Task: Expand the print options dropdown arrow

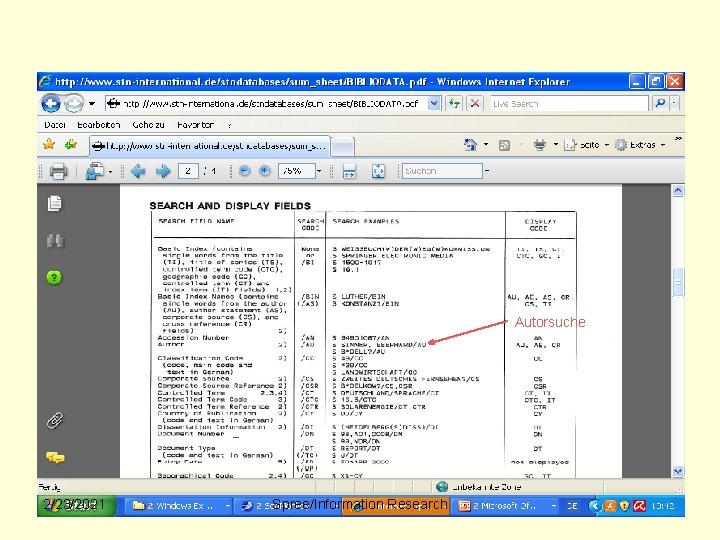Action: pos(556,145)
